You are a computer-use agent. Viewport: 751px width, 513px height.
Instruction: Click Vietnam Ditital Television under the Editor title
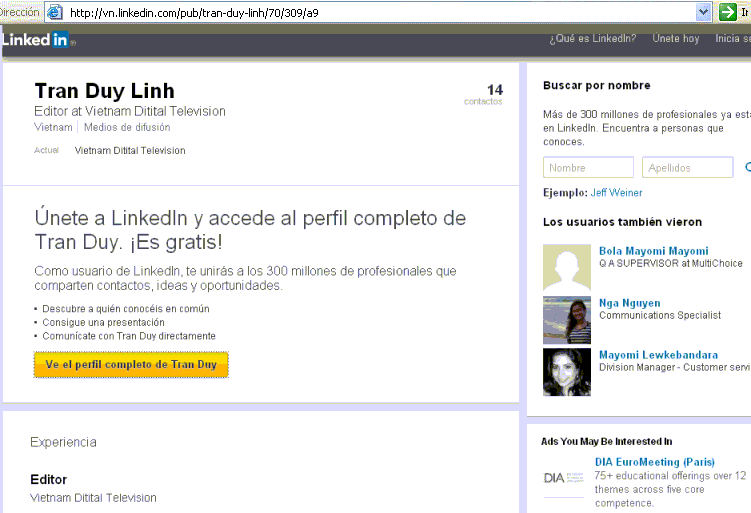click(x=93, y=498)
